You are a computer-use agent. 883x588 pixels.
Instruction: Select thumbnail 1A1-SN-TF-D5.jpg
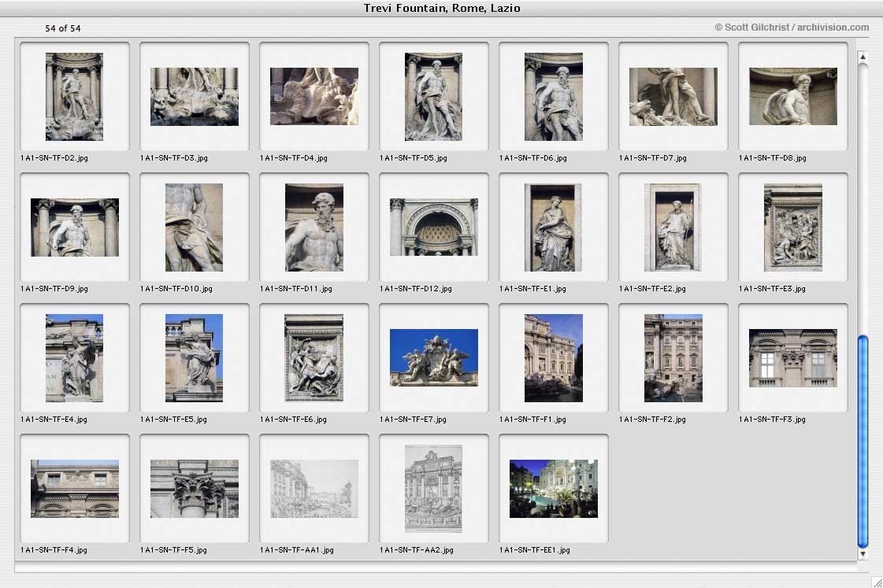433,97
